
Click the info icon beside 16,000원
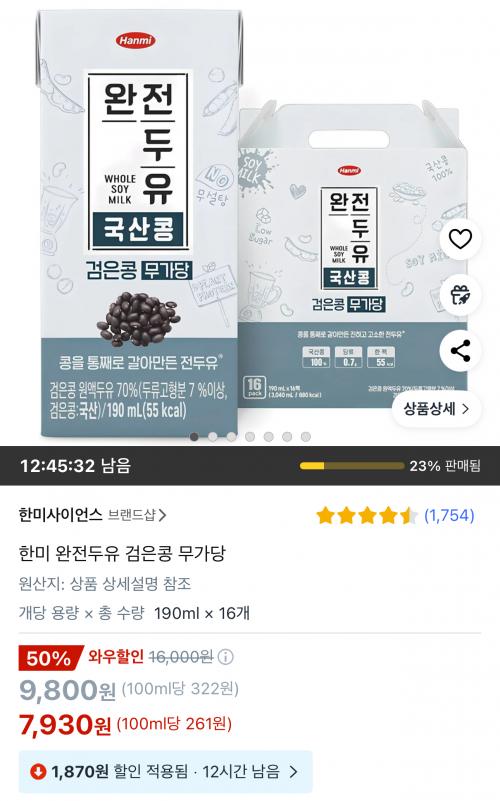point(226,657)
